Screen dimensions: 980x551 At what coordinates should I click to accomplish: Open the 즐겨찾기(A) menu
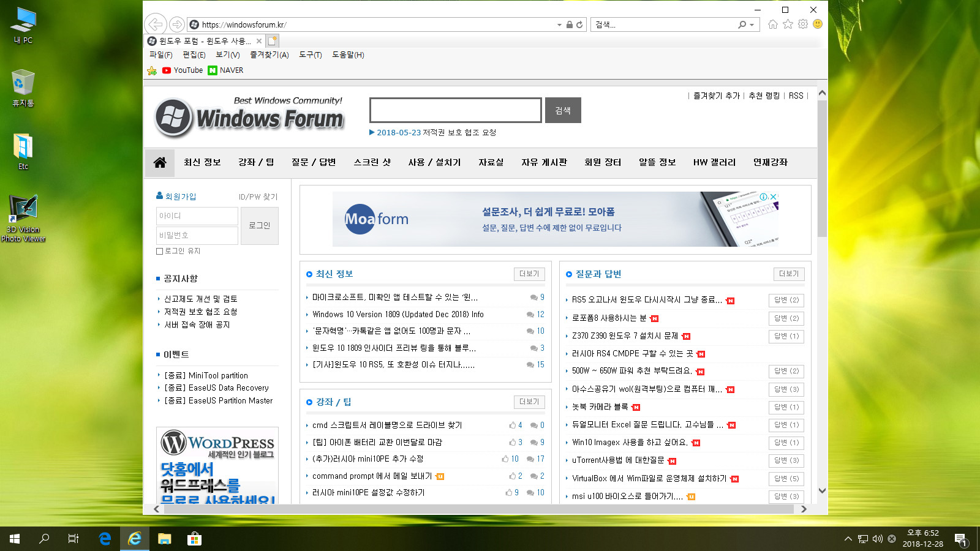pos(269,55)
